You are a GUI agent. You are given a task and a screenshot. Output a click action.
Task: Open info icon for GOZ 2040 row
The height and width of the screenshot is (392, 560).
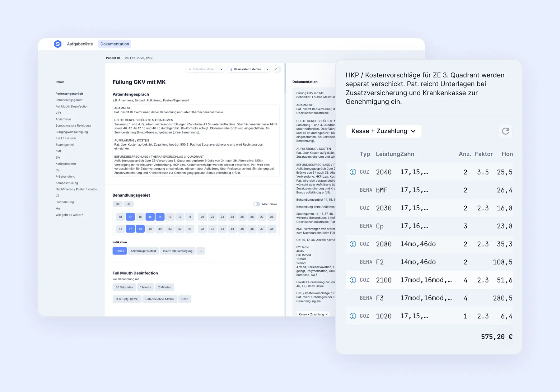(352, 172)
